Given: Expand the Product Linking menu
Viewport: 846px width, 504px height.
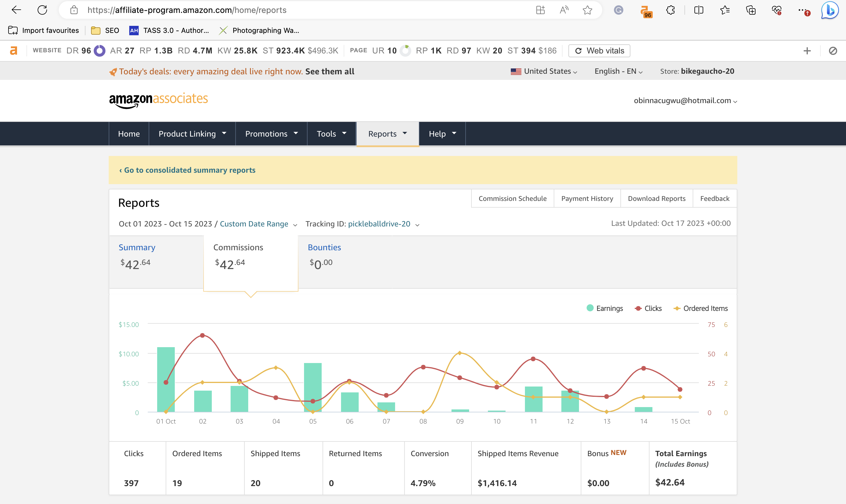Looking at the screenshot, I should coord(192,134).
